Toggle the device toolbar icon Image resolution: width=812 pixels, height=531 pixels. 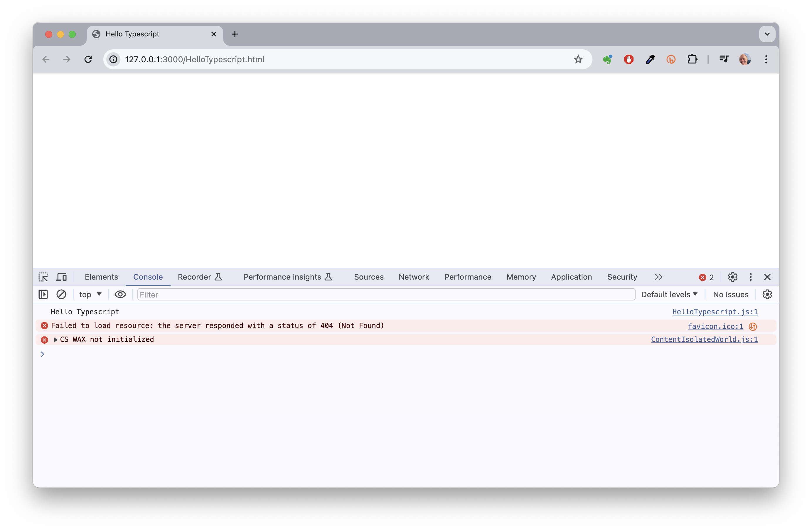[61, 277]
